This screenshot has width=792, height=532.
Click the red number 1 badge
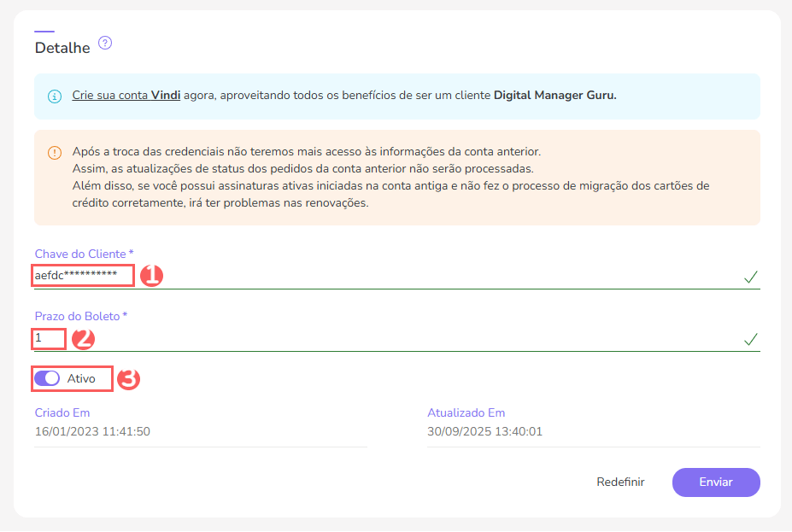click(151, 276)
